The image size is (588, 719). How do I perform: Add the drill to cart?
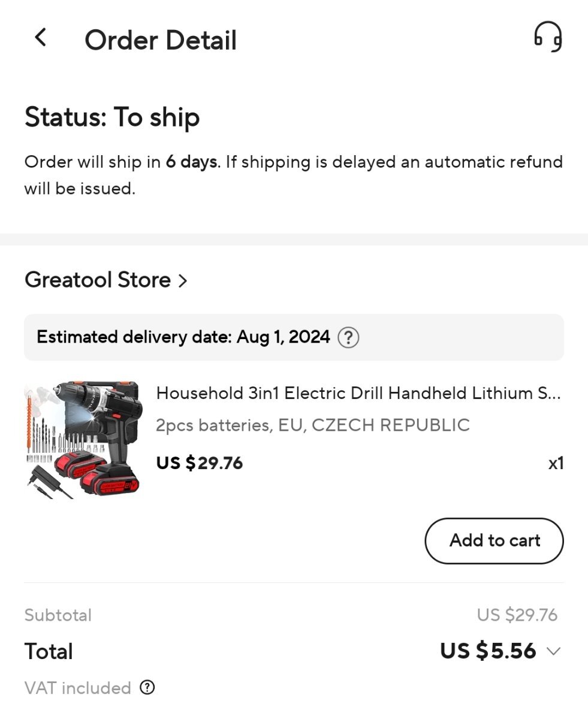pyautogui.click(x=494, y=541)
